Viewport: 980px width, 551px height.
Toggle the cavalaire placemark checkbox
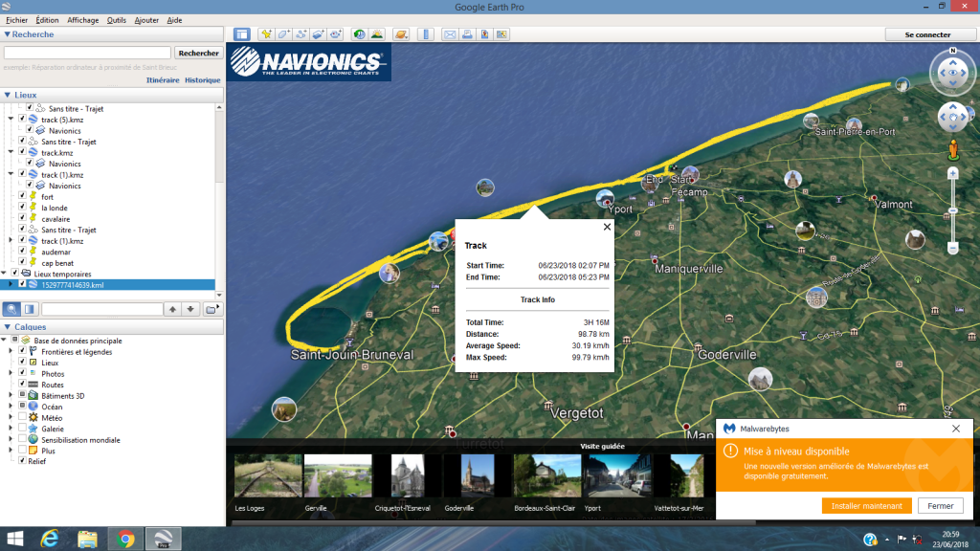pyautogui.click(x=22, y=218)
